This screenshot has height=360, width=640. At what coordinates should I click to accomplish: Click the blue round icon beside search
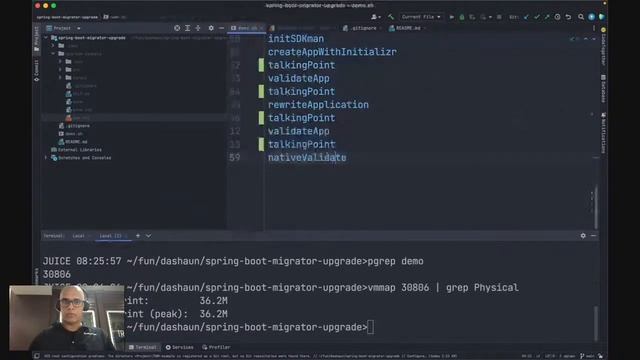click(591, 17)
